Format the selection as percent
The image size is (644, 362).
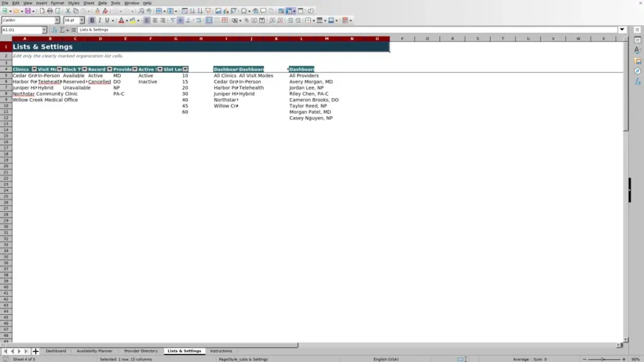tap(247, 21)
